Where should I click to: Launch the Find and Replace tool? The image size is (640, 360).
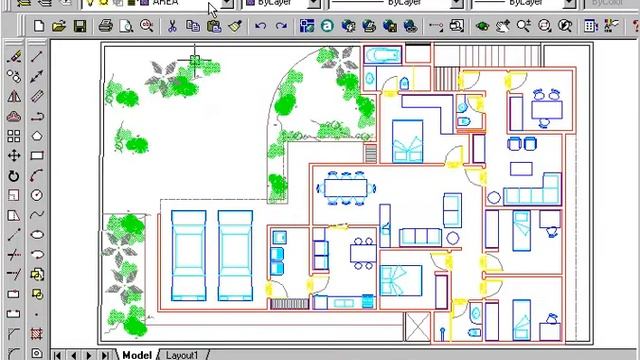147,26
